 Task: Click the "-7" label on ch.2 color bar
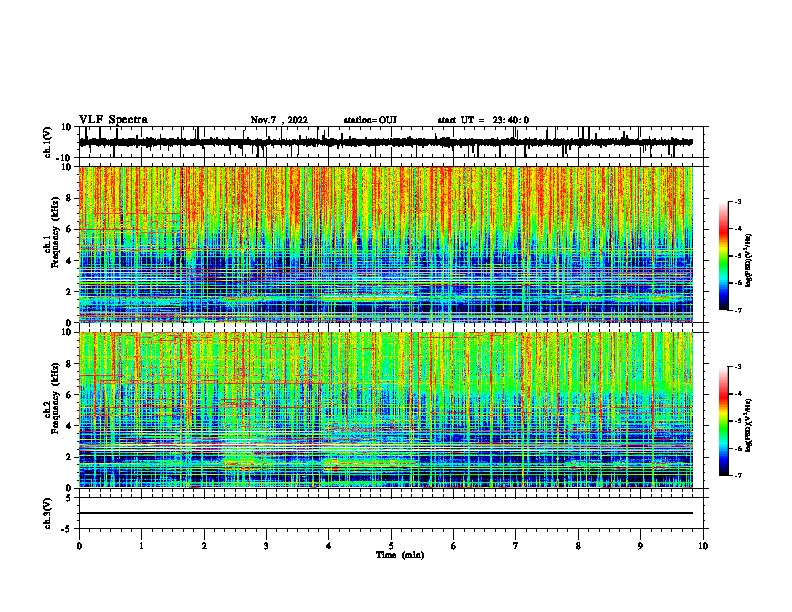737,476
